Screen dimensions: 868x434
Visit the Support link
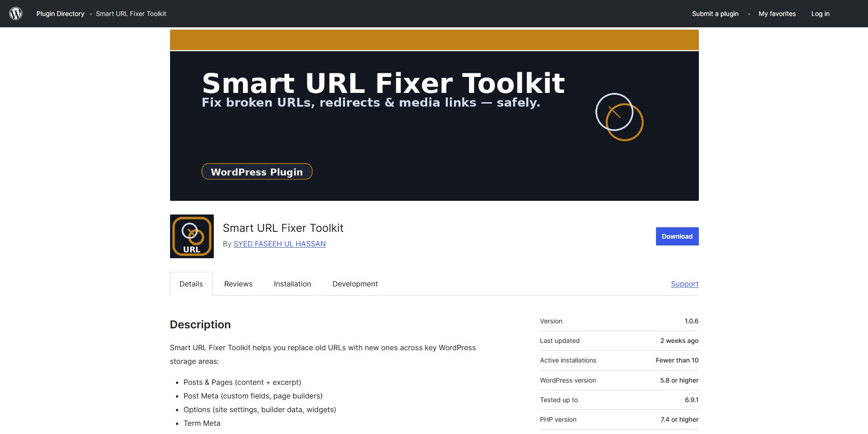pos(684,284)
